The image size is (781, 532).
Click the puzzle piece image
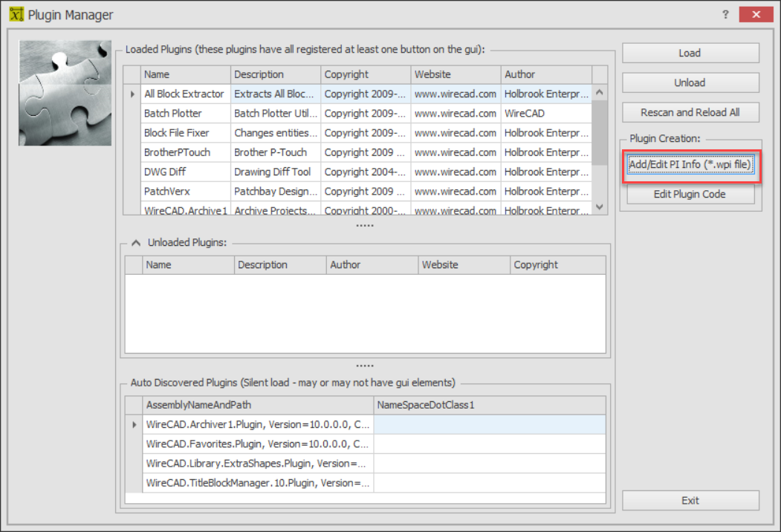tap(65, 93)
